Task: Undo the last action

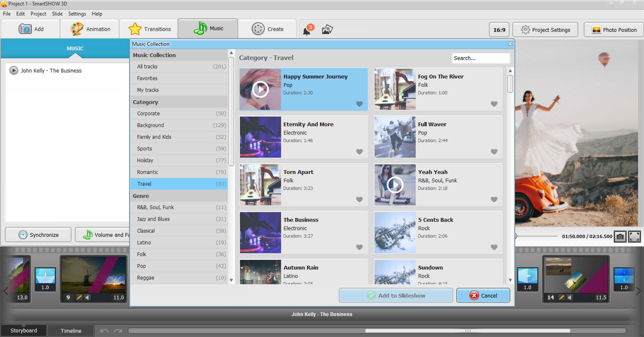Action: 104,331
